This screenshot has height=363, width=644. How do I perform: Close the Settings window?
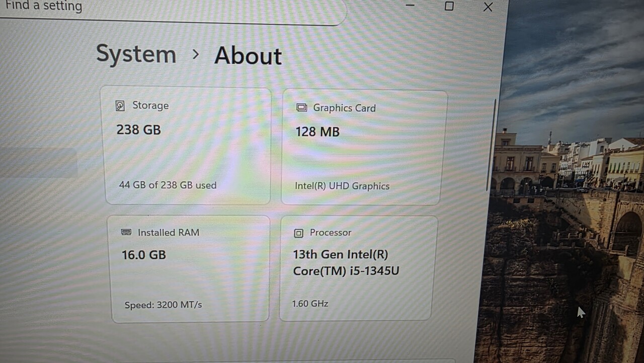[488, 7]
